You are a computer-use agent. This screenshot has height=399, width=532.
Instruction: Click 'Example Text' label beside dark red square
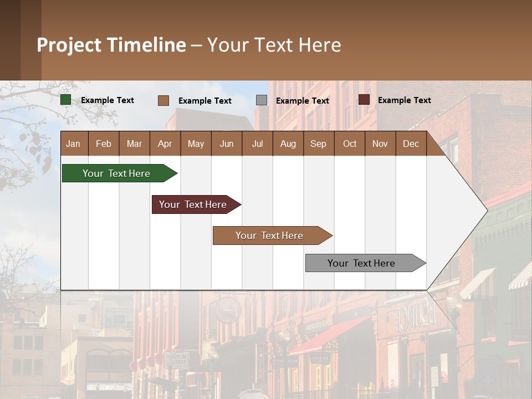coord(405,100)
